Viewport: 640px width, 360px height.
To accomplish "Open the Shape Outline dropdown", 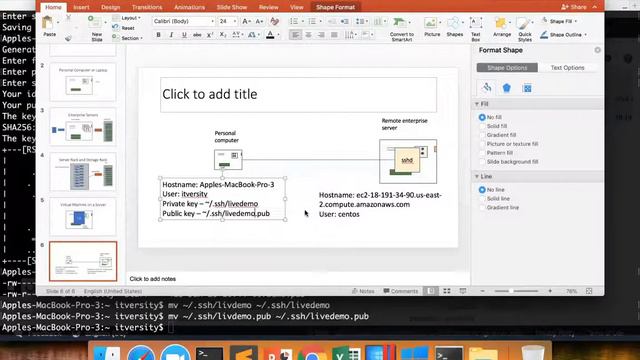I will point(564,35).
